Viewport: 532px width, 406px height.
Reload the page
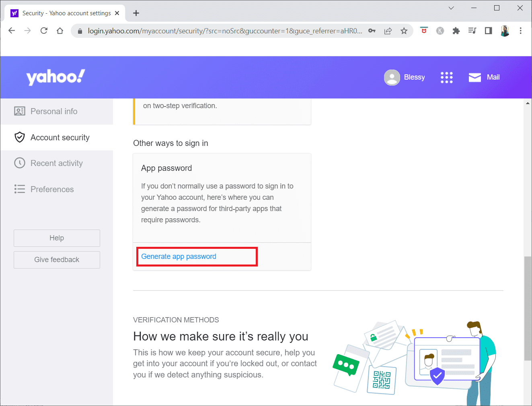pos(44,31)
